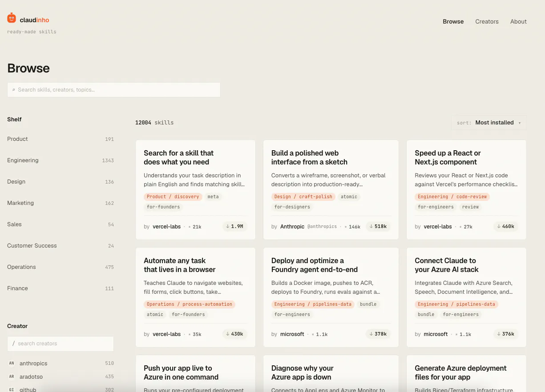The height and width of the screenshot is (392, 545).
Task: Choose the Operations shelf
Action: tap(61, 267)
